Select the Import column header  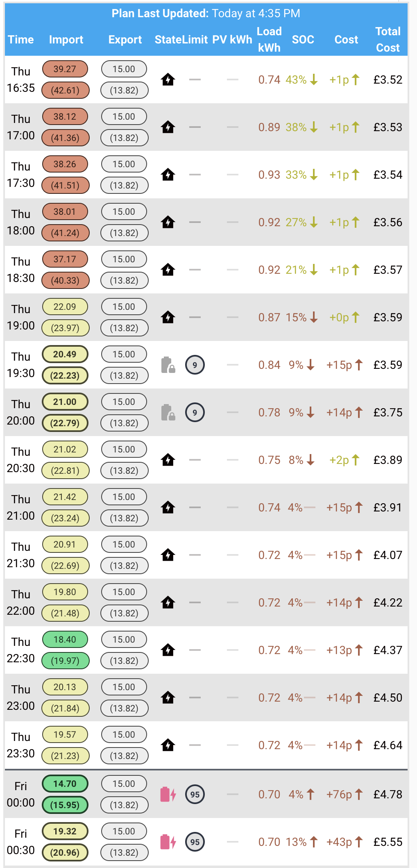click(x=66, y=39)
